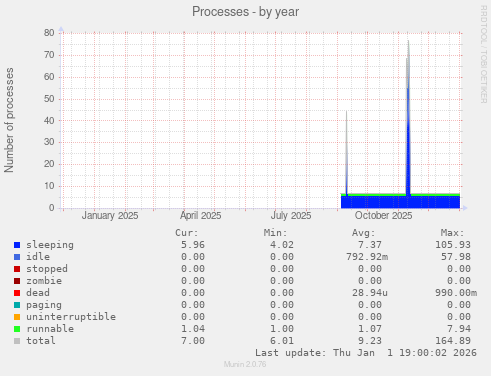Viewport: 491px width, 376px height.
Task: Click total's average value 9.23
Action: click(x=370, y=341)
